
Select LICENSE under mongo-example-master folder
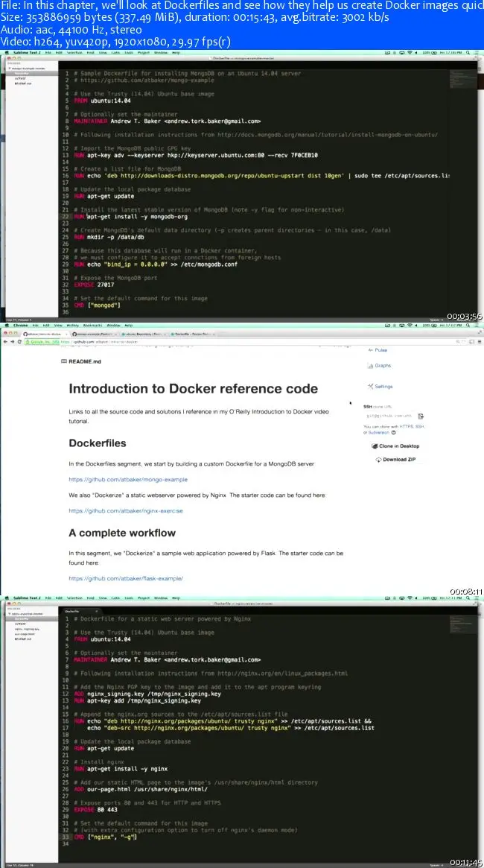pos(20,79)
